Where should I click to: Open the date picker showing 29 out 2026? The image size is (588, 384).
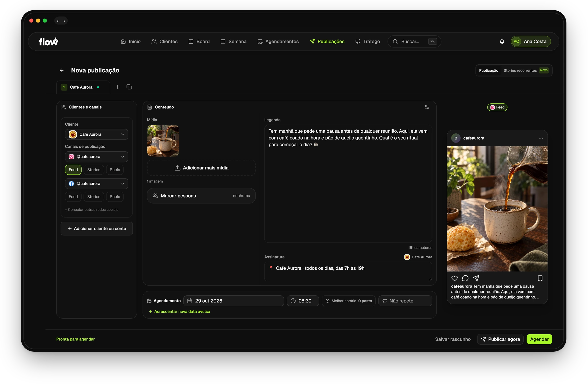click(233, 301)
